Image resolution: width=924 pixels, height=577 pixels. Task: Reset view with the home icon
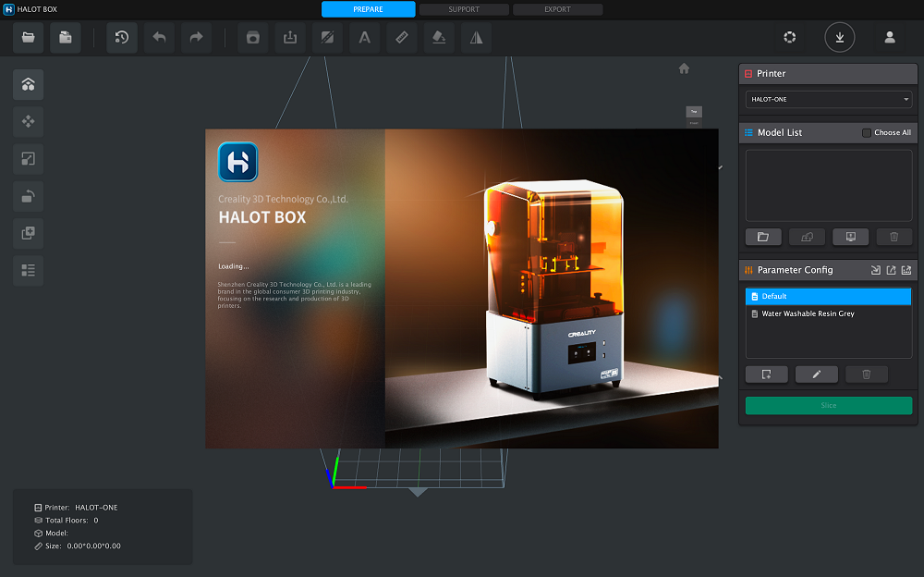point(684,68)
